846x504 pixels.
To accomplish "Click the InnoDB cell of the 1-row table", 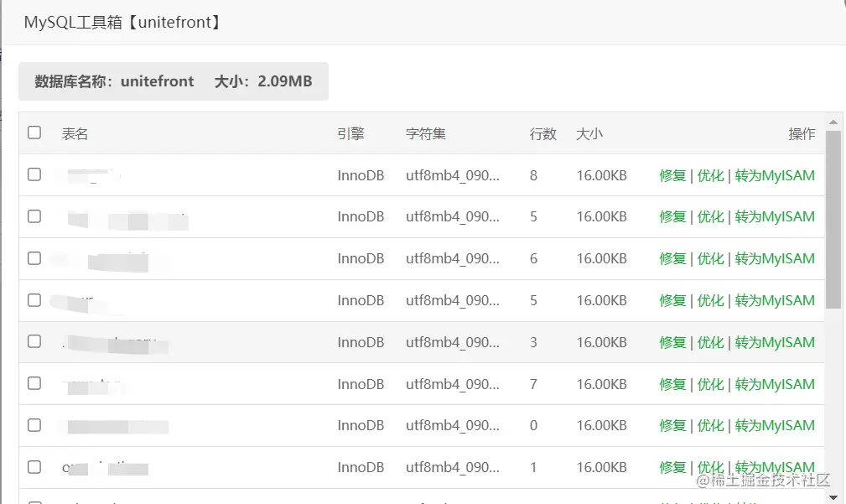I will click(x=361, y=467).
